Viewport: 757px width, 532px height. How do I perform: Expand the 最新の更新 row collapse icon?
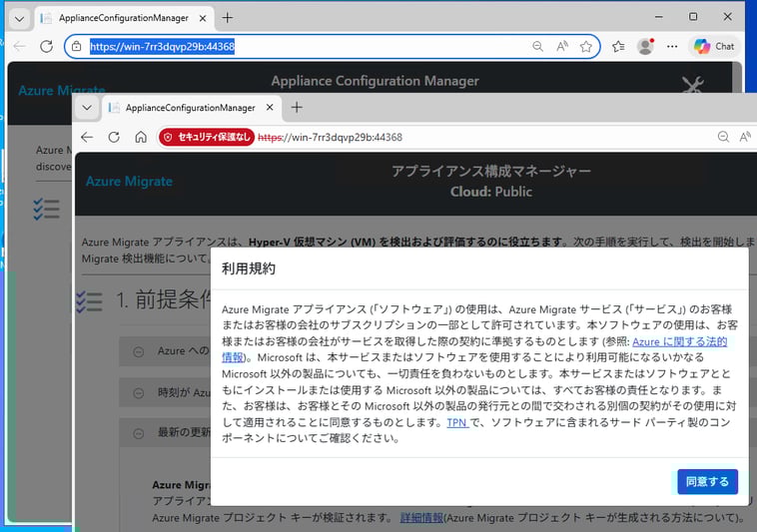(139, 433)
